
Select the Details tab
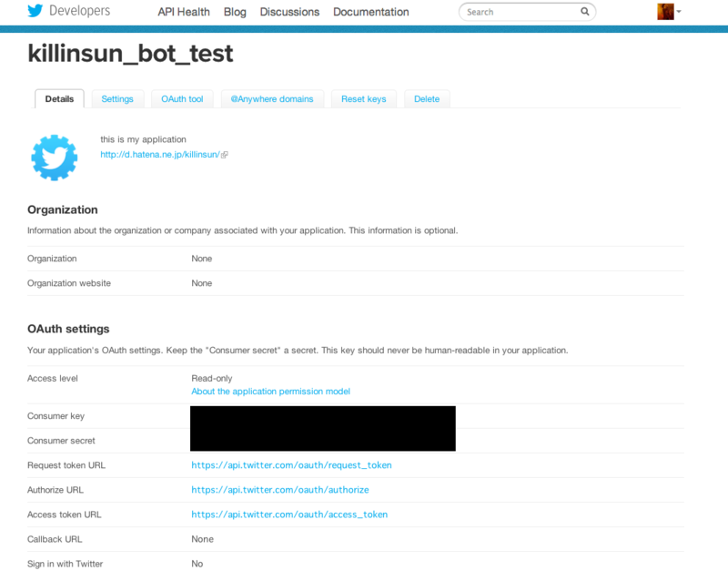coord(59,99)
